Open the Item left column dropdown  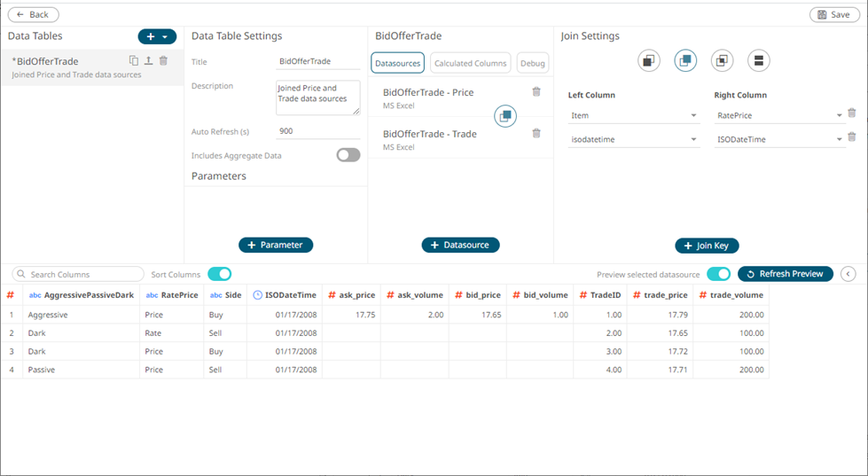pos(692,116)
